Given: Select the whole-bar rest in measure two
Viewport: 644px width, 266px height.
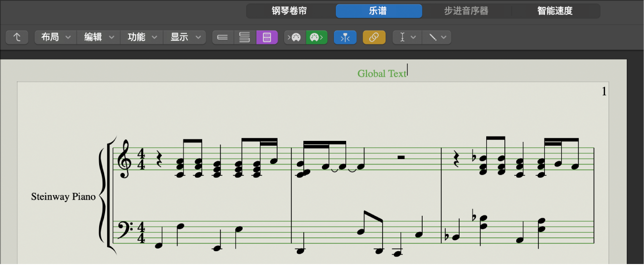Looking at the screenshot, I should pyautogui.click(x=401, y=158).
